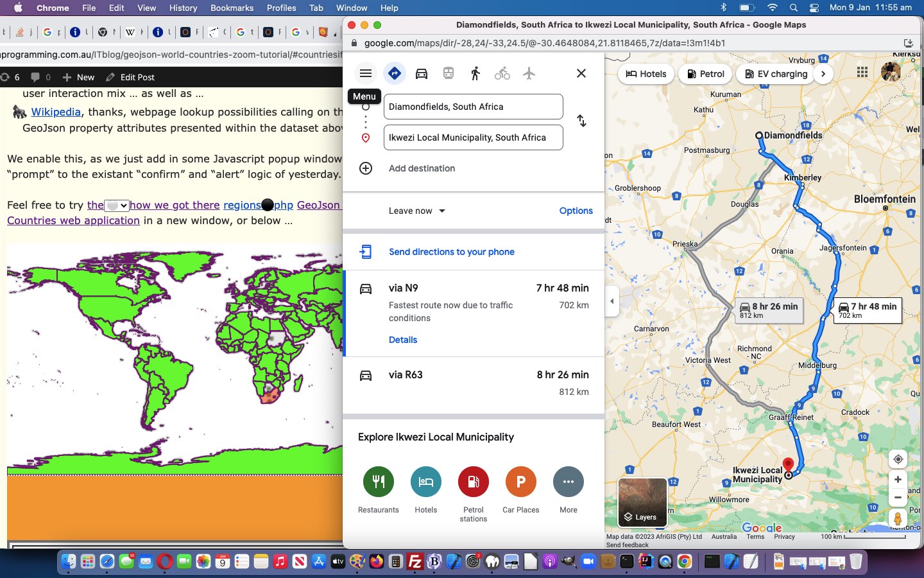Close the directions panel with X
The height and width of the screenshot is (578, 924).
581,73
